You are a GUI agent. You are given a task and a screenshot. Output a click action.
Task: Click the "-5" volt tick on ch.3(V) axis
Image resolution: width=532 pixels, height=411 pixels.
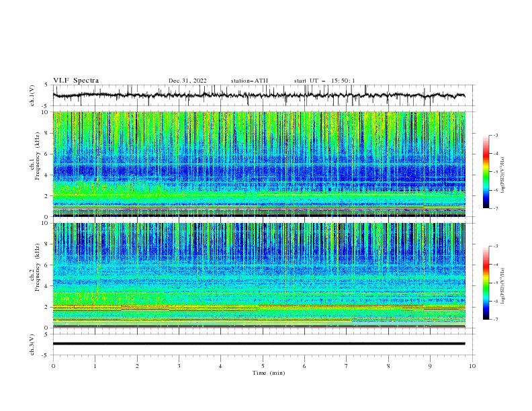[46, 355]
